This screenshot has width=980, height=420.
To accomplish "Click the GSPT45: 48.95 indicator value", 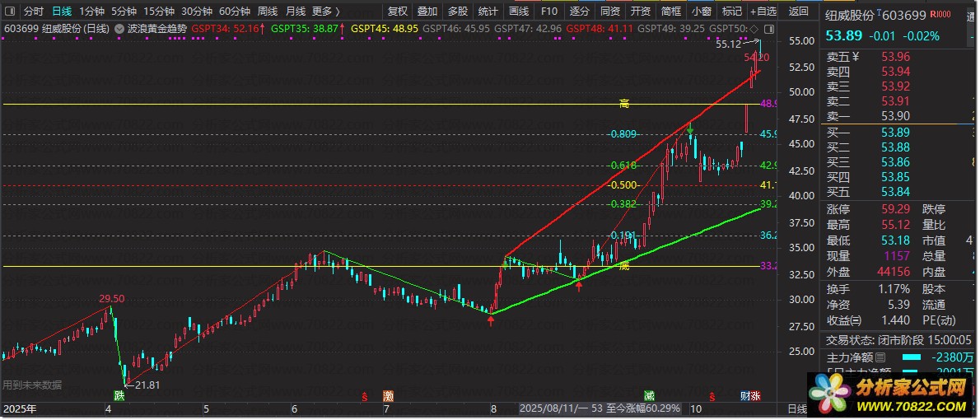I will 385,29.
